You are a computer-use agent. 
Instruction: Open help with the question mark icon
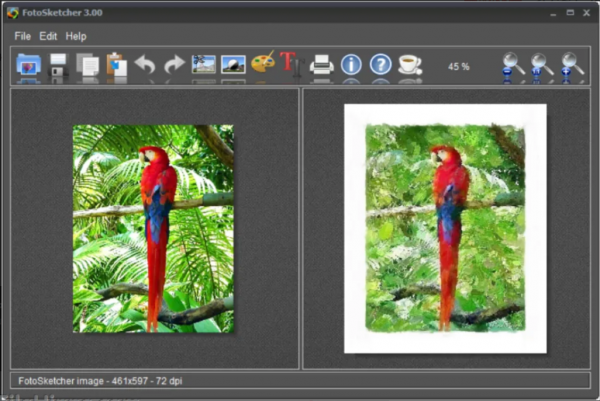click(380, 64)
